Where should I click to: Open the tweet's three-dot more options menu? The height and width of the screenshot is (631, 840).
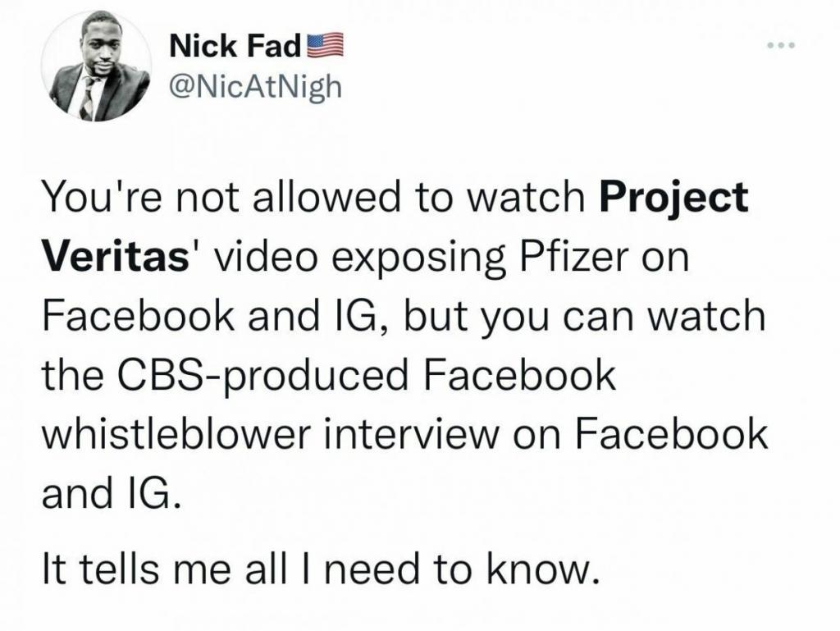click(x=780, y=45)
